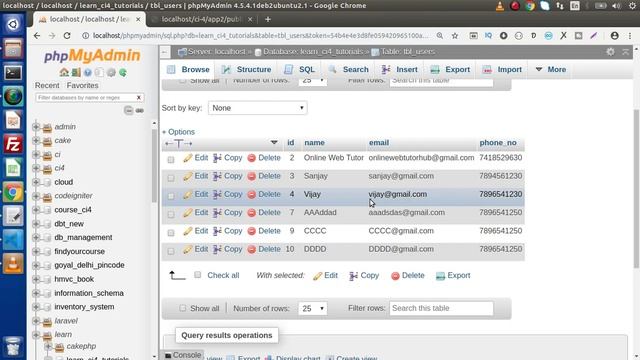
Task: Check the row checkbox for Online Web Tutor
Action: [171, 160]
